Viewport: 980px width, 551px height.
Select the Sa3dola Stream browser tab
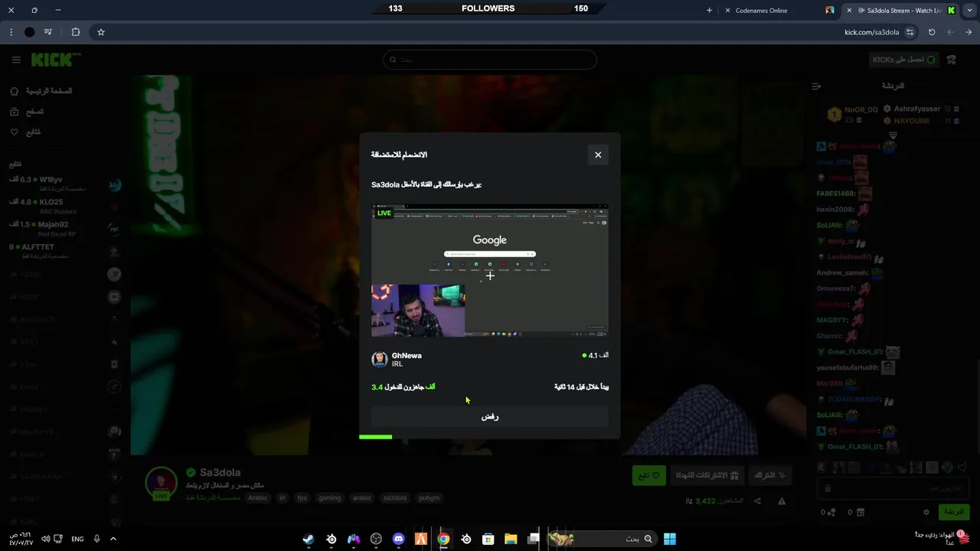pos(900,11)
